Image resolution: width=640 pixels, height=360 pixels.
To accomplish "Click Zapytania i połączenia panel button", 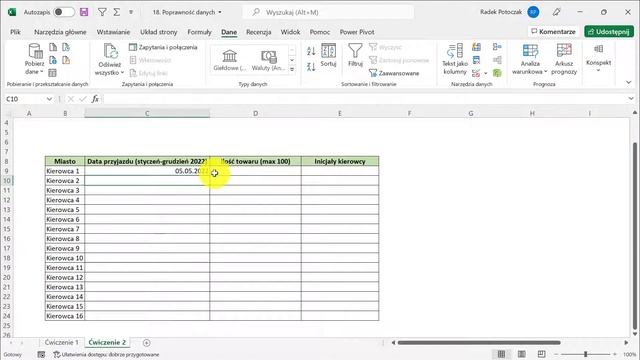I will pos(163,47).
